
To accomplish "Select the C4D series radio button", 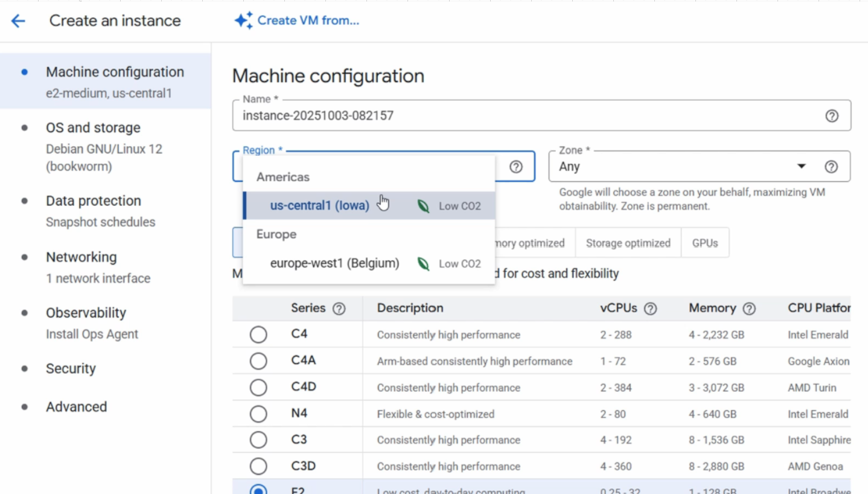I will (258, 388).
